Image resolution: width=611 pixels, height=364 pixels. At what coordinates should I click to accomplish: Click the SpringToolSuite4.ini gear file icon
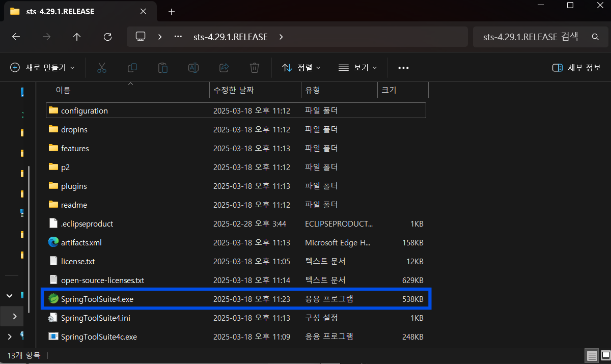point(53,318)
